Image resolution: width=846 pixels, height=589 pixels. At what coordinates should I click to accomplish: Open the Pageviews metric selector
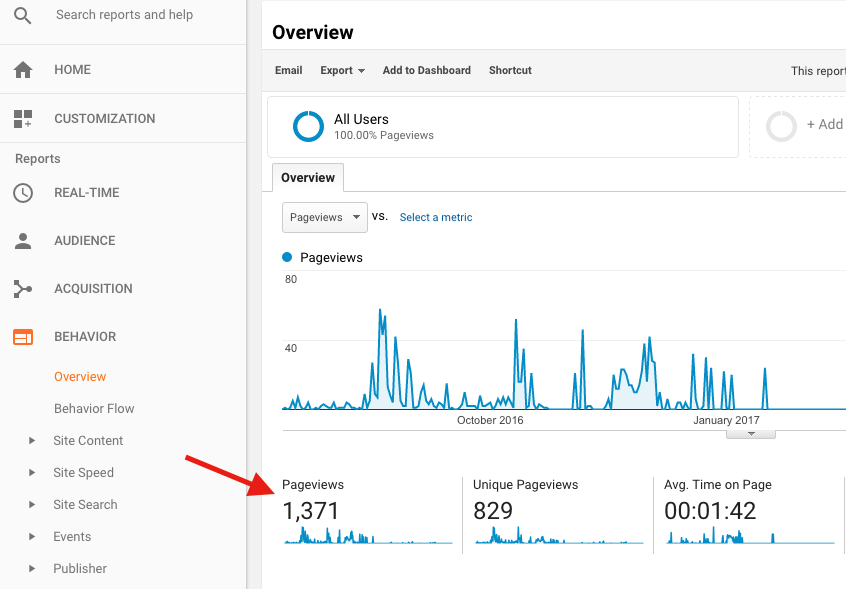[x=324, y=216]
